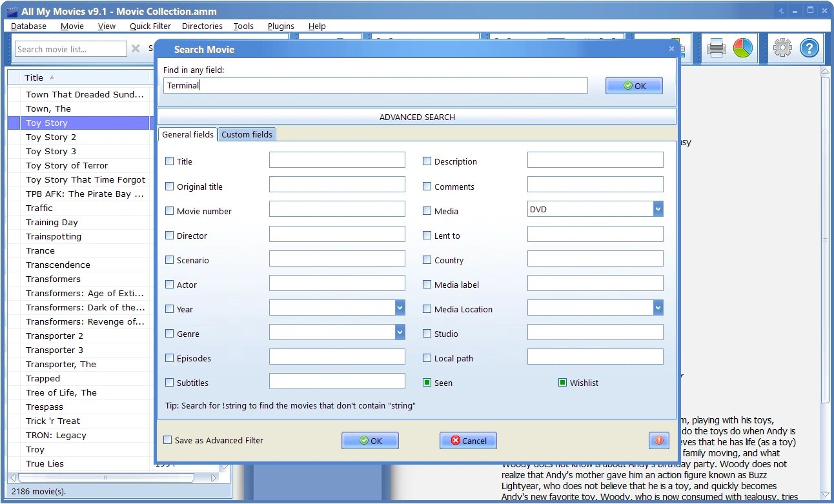Clear the search movie list with X icon
Image resolution: width=834 pixels, height=504 pixels.
[136, 48]
